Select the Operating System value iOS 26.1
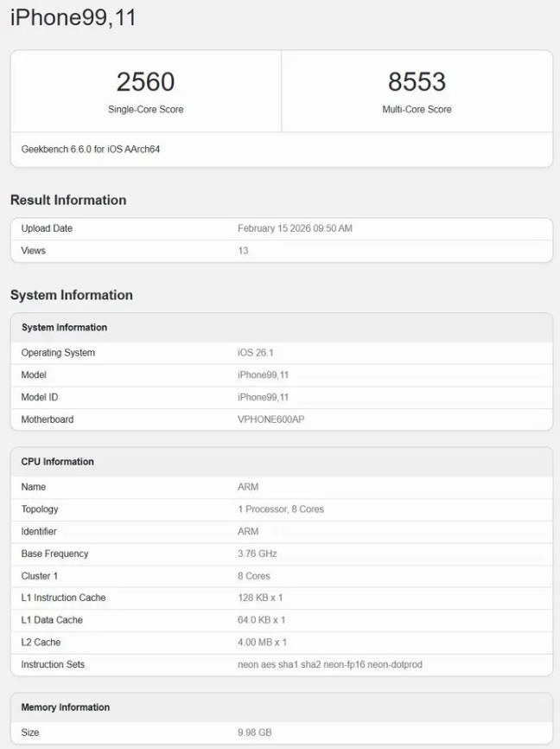 click(256, 353)
